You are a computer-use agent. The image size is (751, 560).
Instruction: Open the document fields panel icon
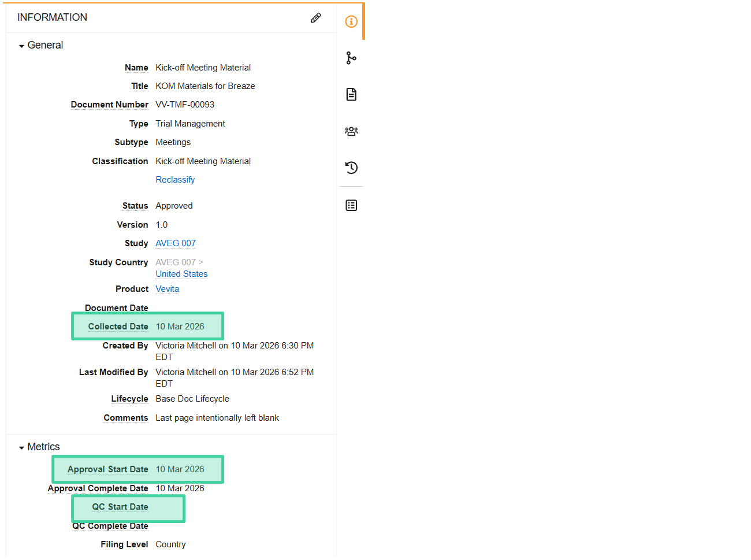click(x=351, y=94)
